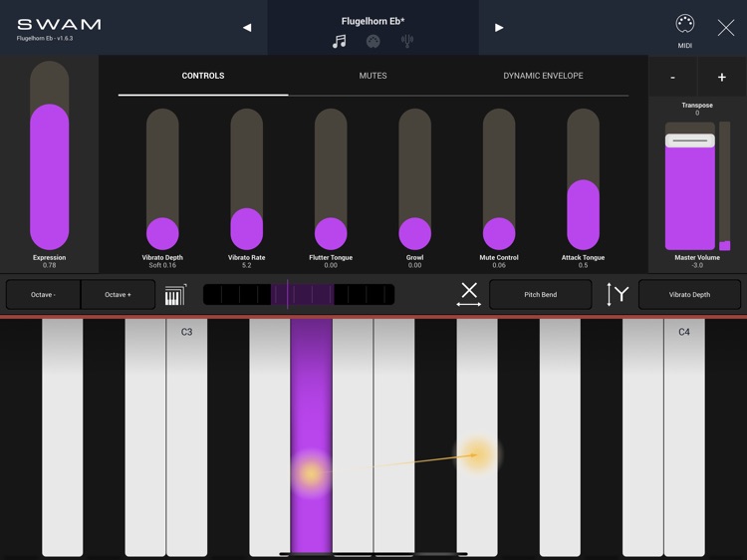The image size is (747, 560).
Task: Click the SWAM logo
Action: [x=59, y=24]
